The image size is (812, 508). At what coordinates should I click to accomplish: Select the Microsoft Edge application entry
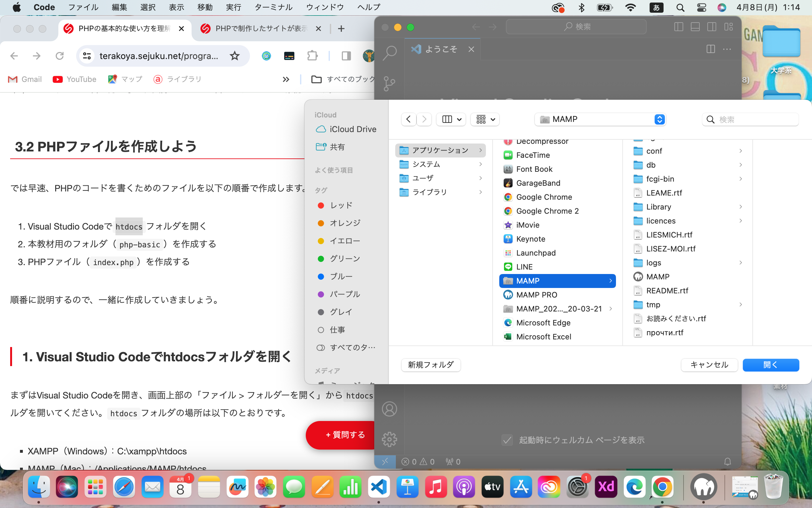[557, 323]
